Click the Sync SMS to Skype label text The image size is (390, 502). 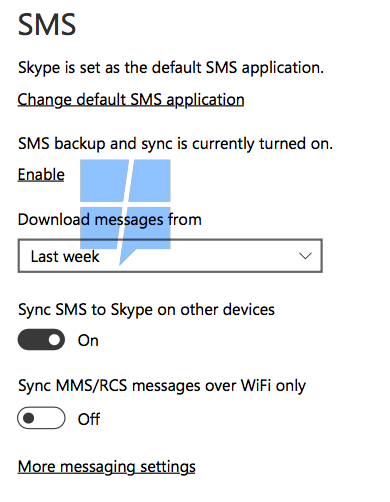point(146,310)
